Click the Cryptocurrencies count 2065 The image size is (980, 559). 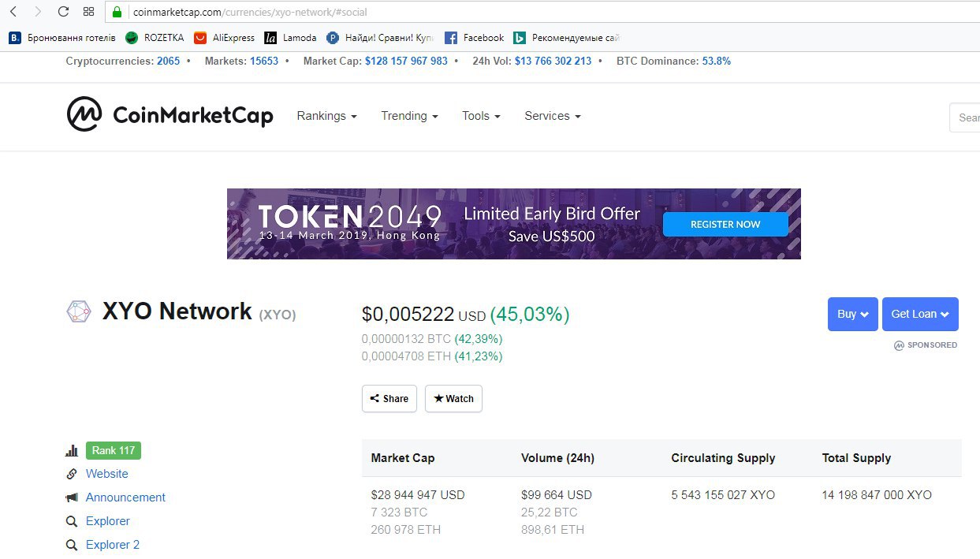pos(168,61)
